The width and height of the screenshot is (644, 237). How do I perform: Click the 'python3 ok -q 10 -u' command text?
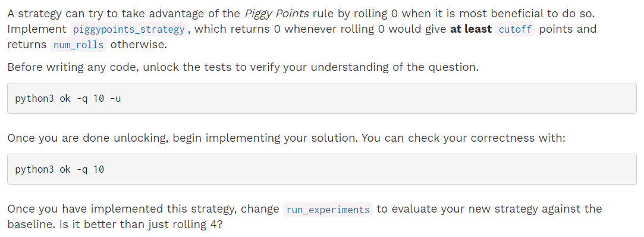pyautogui.click(x=68, y=99)
